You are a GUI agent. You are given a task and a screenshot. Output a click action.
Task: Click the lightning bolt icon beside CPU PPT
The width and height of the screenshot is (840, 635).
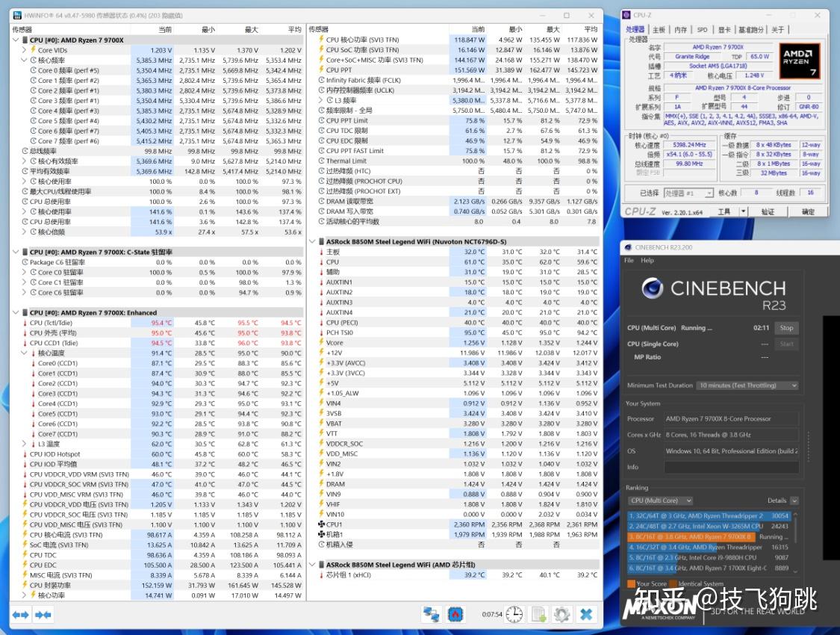(321, 70)
